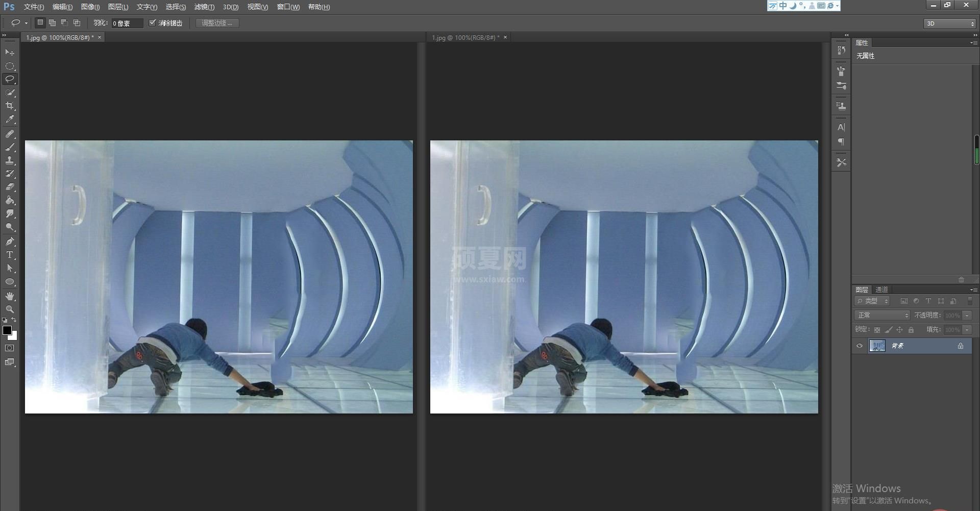This screenshot has width=980, height=511.
Task: Swap foreground and background colors
Action: pyautogui.click(x=14, y=320)
